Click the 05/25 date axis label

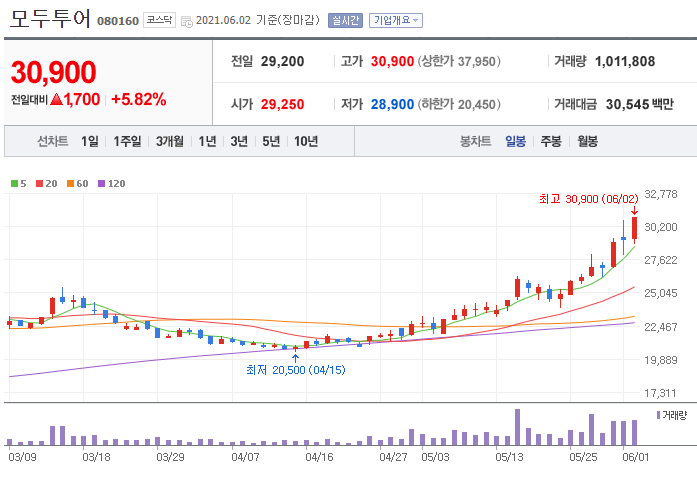(x=583, y=457)
